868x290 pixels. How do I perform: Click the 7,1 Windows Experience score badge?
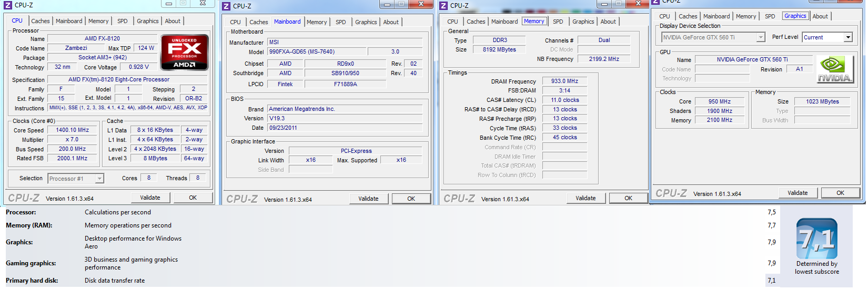coord(817,239)
